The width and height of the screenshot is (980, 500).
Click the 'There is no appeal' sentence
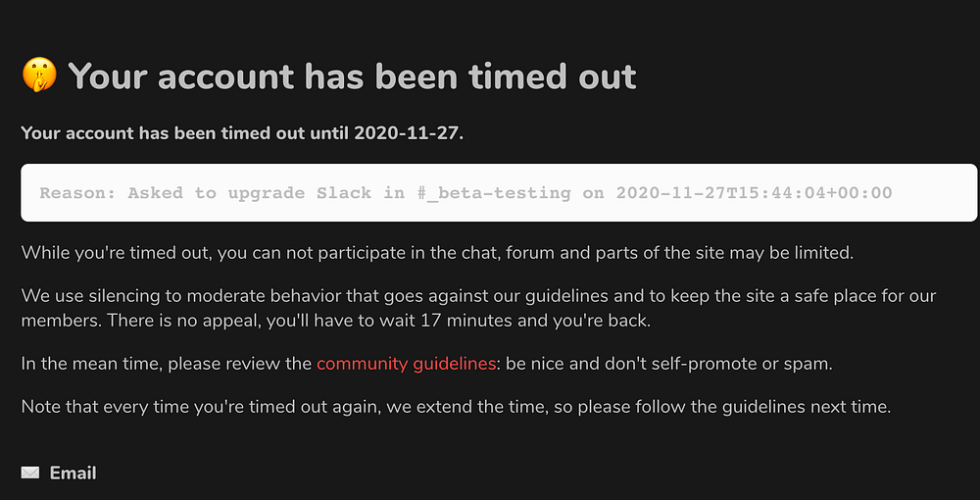pyautogui.click(x=186, y=320)
